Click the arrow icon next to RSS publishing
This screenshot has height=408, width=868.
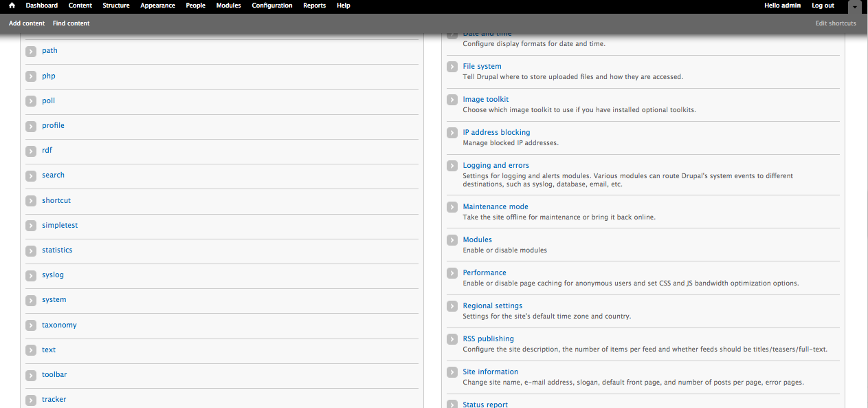[452, 339]
